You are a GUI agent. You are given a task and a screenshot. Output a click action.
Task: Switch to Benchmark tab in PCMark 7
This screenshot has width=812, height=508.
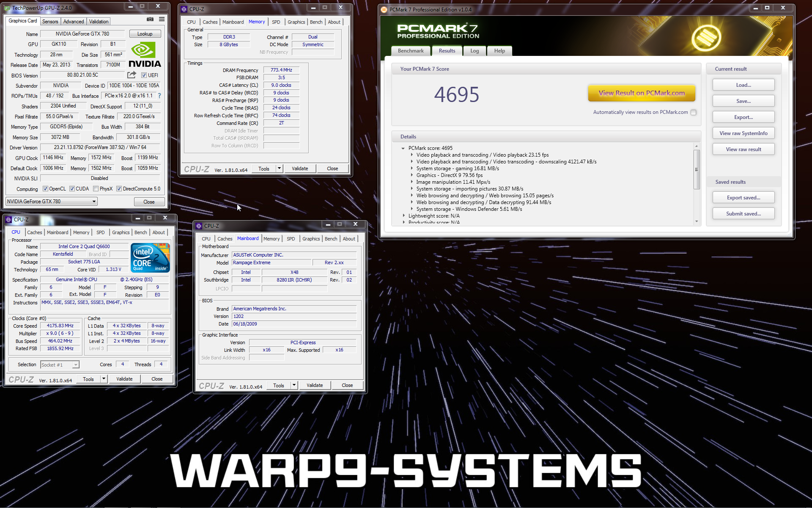[411, 51]
